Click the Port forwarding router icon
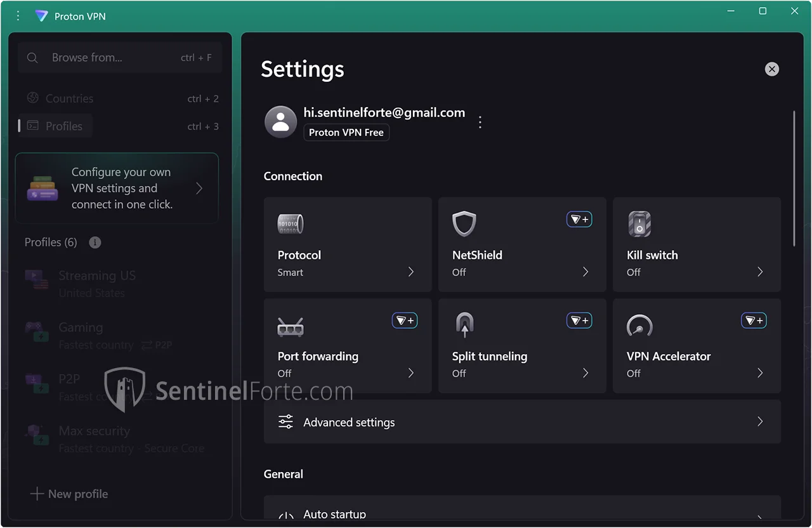The height and width of the screenshot is (528, 812). pyautogui.click(x=291, y=327)
